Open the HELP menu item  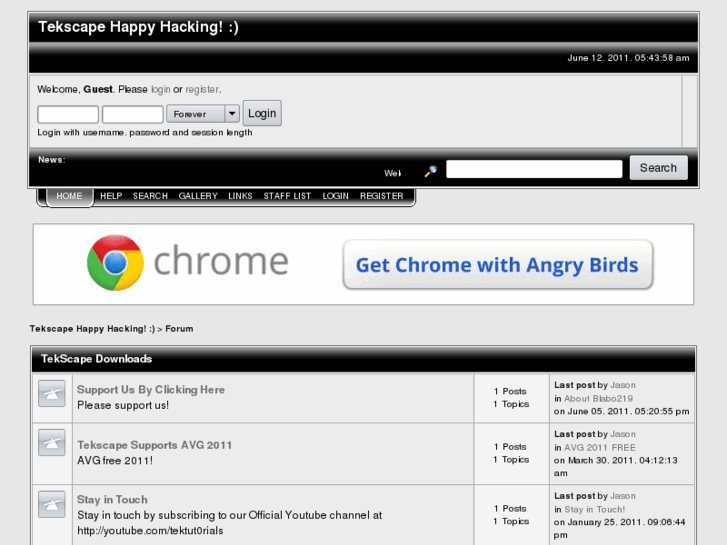tap(111, 196)
